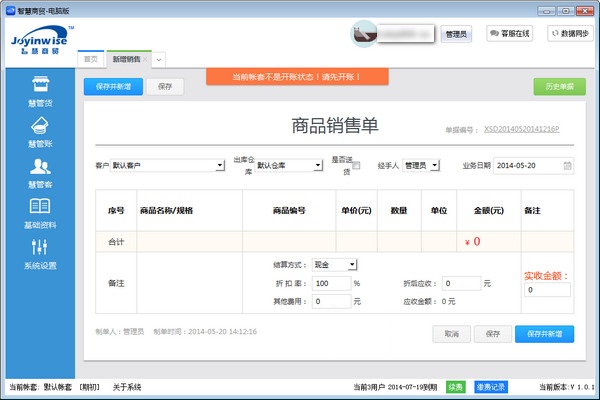Switch to the 首页 tab
Image resolution: width=600 pixels, height=400 pixels.
(x=91, y=59)
